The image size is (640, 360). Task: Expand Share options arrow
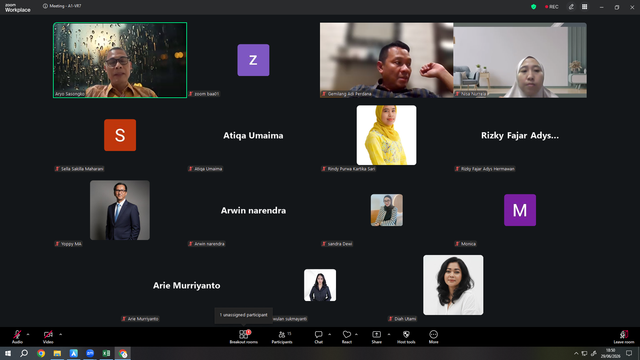389,334
